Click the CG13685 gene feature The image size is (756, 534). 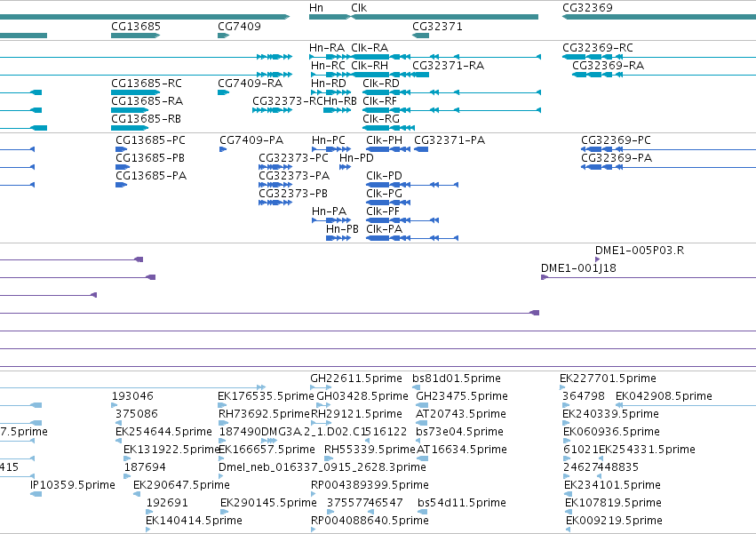(x=136, y=36)
